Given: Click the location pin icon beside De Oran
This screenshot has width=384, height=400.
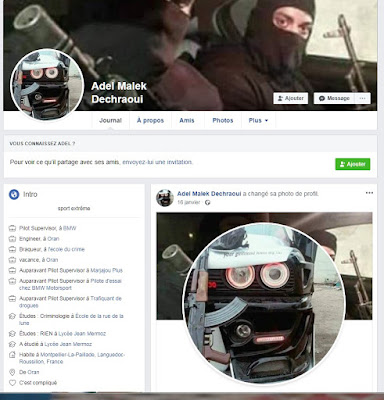Looking at the screenshot, I should coord(12,372).
